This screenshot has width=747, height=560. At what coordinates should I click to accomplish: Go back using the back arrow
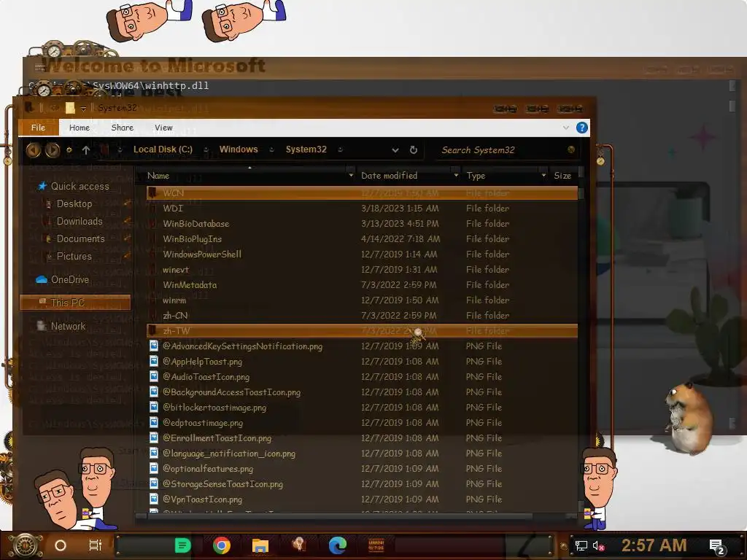(33, 150)
